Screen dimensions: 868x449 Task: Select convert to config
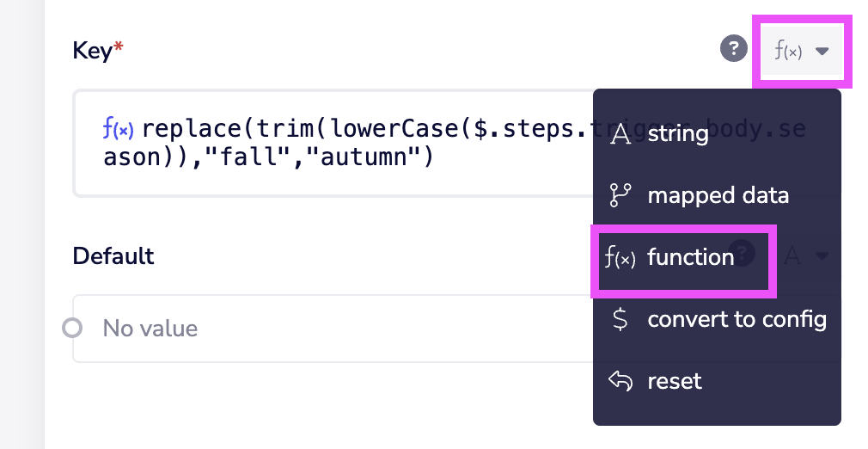[737, 320]
